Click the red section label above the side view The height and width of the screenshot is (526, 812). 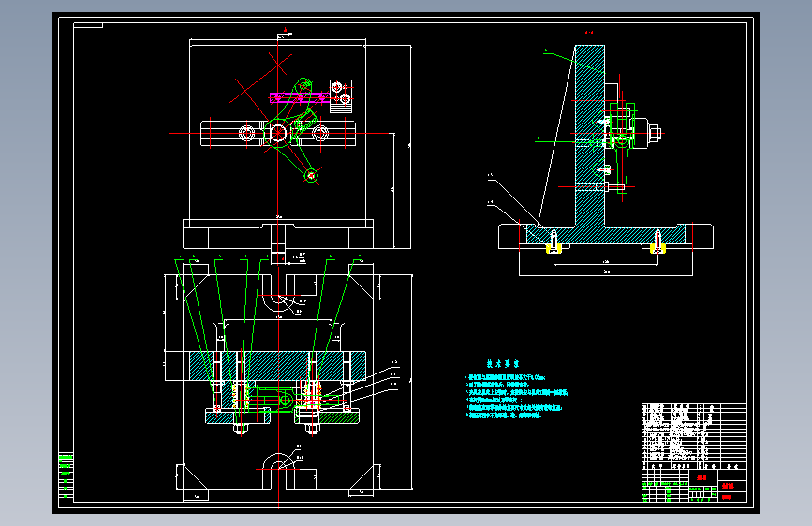pyautogui.click(x=589, y=32)
